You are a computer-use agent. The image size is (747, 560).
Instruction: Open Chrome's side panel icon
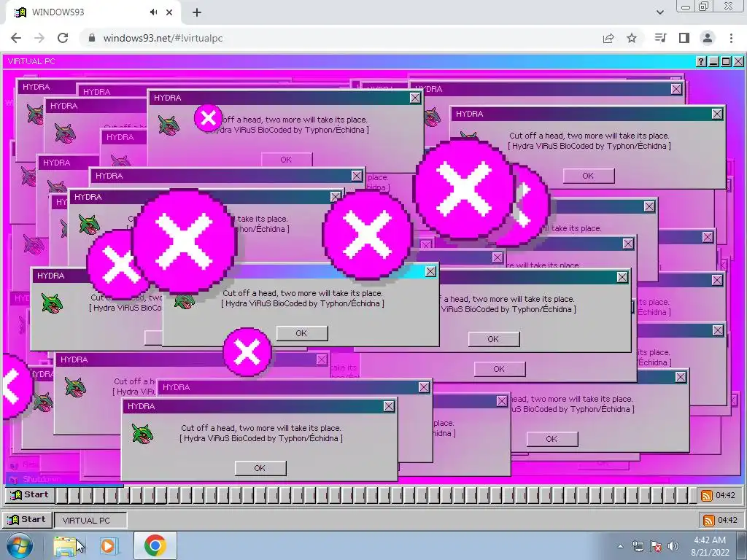click(684, 38)
